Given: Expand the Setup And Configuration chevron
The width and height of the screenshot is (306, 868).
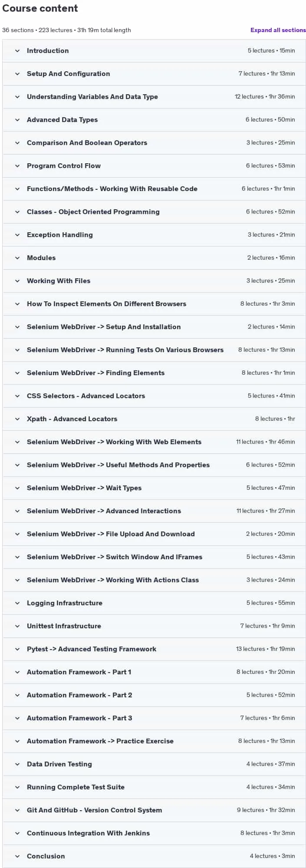Looking at the screenshot, I should point(17,74).
